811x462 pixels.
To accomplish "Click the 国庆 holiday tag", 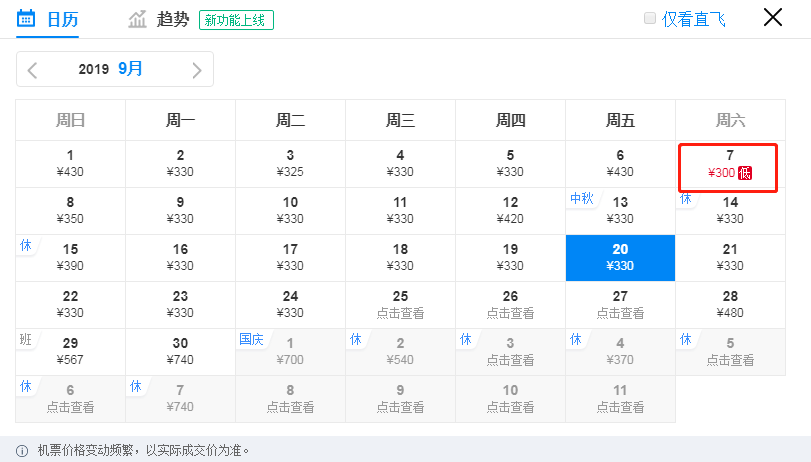I will point(251,339).
